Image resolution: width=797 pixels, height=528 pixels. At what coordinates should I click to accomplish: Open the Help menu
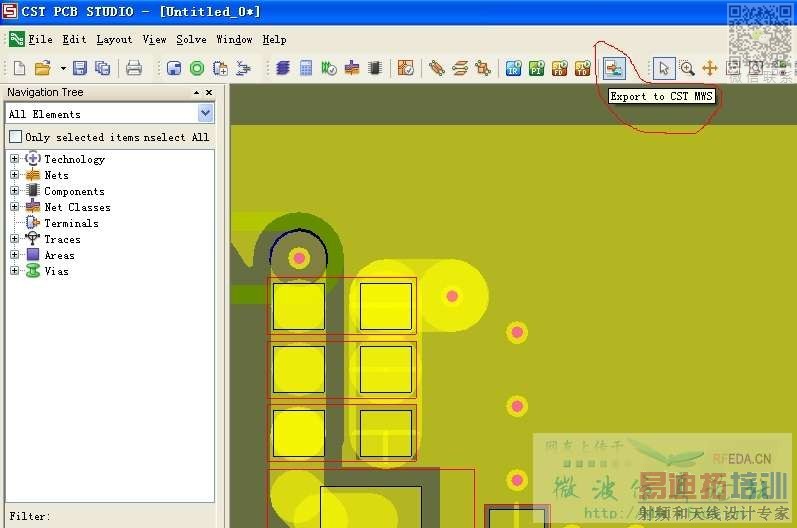274,39
